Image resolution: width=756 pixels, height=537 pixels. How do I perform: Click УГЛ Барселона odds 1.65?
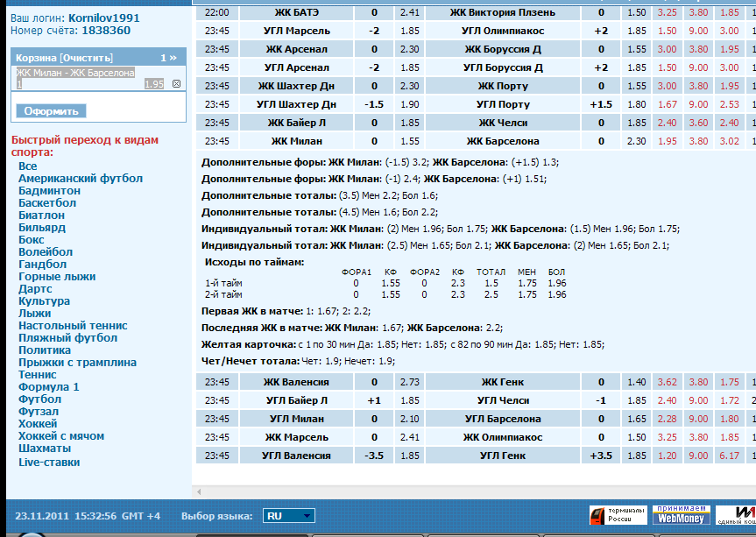[x=637, y=419]
